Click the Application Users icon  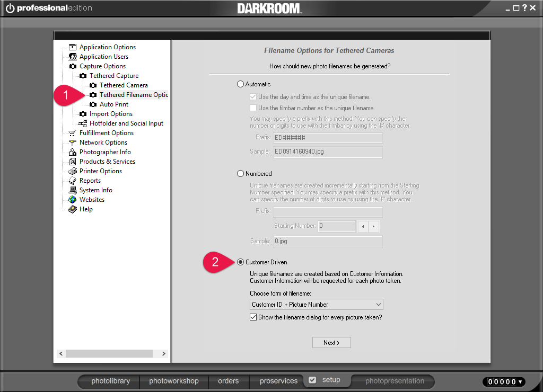[x=72, y=56]
